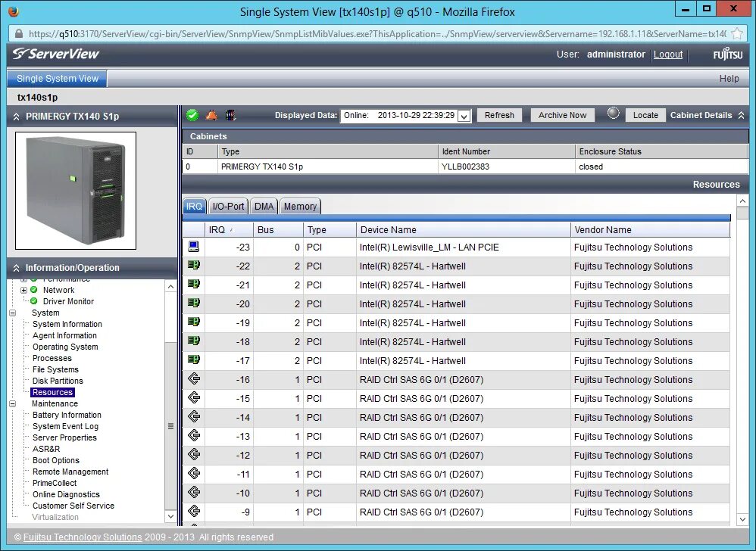Click the green status icon beside Network
This screenshot has height=551, width=756.
click(34, 289)
